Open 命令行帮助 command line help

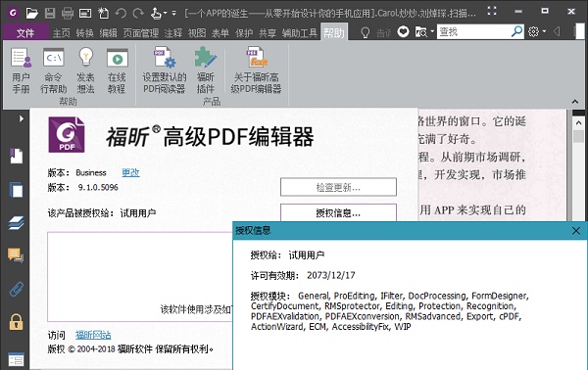click(53, 70)
